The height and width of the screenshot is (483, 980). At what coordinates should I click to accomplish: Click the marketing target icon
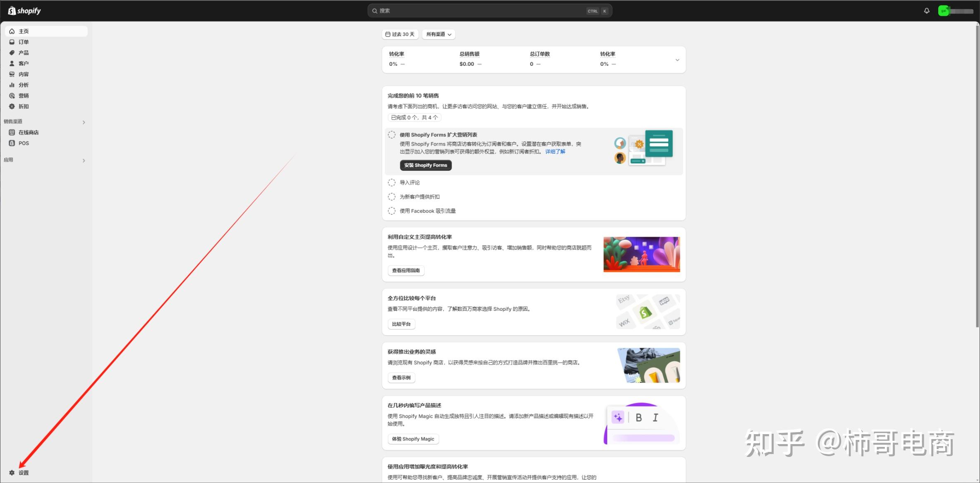[x=12, y=96]
